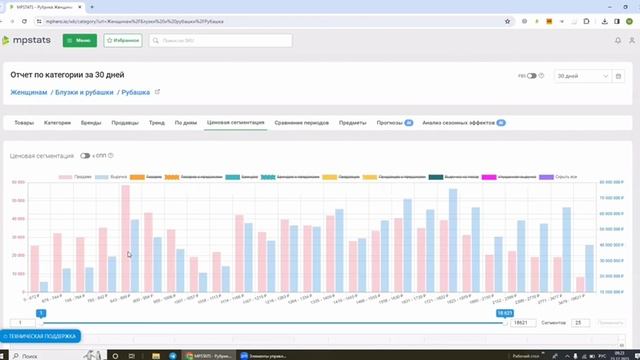The width and height of the screenshot is (640, 360).
Task: Open the browser side panel icon
Action: pyautogui.click(x=617, y=21)
